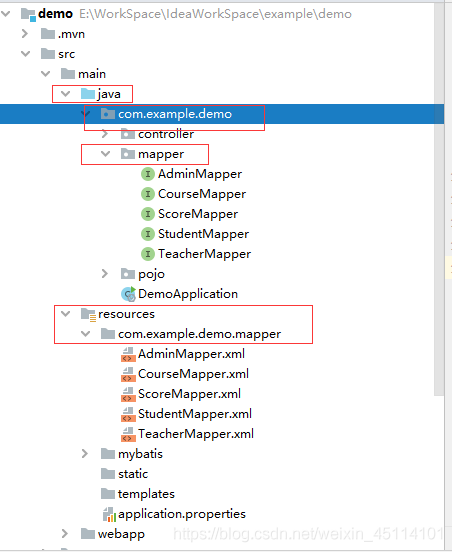The width and height of the screenshot is (452, 552).
Task: Click the blue java source folder icon
Action: [88, 94]
